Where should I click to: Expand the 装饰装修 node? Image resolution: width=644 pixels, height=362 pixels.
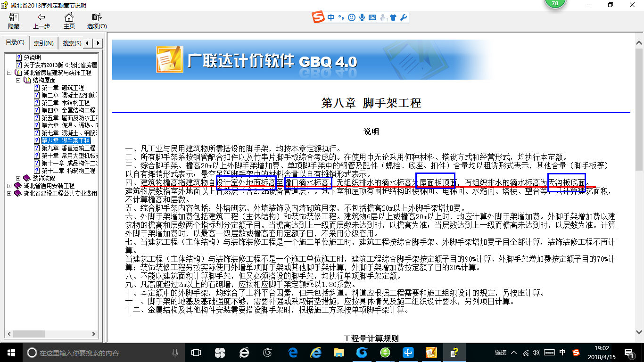pyautogui.click(x=18, y=178)
